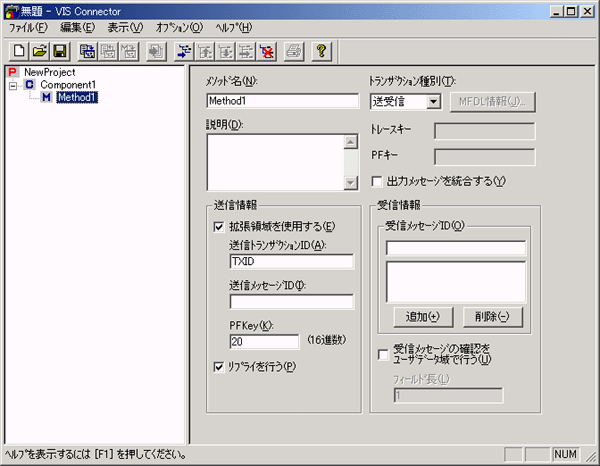Open the ファイル menu

pyautogui.click(x=28, y=27)
